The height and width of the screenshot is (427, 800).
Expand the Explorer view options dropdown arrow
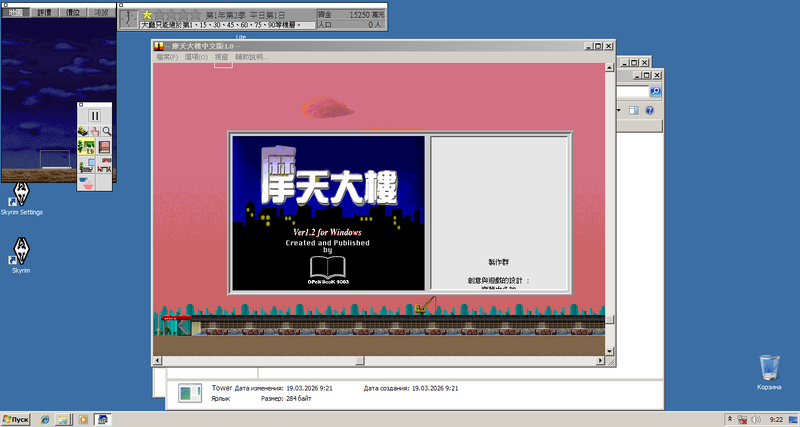pyautogui.click(x=619, y=110)
